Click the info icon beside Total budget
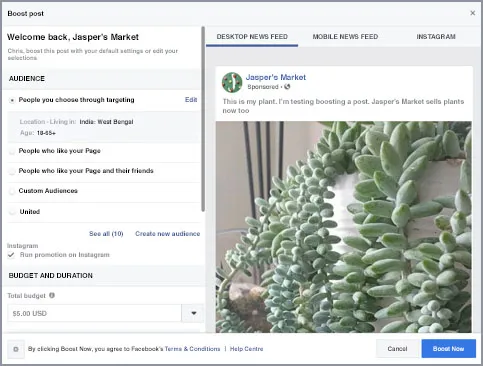Screen dimensions: 483x366 point(52,295)
